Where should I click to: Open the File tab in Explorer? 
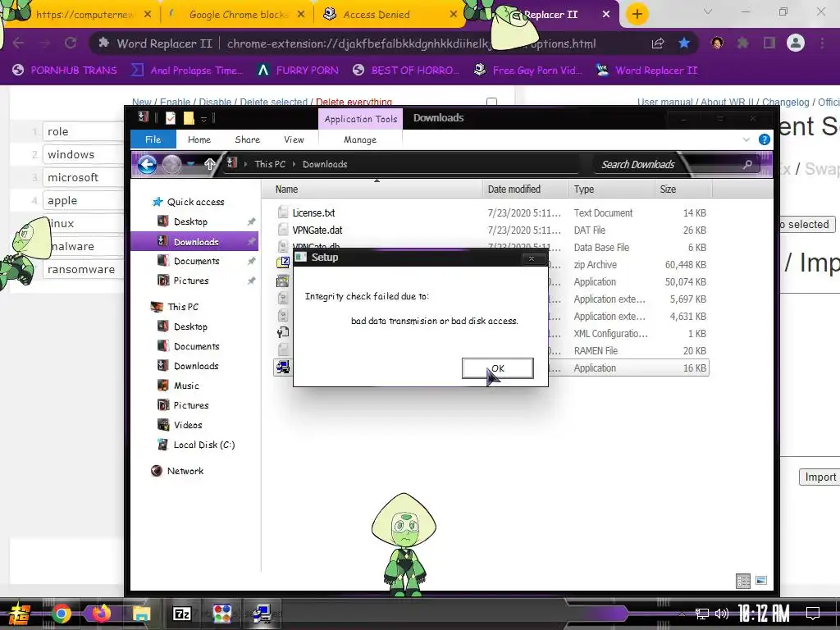[153, 139]
